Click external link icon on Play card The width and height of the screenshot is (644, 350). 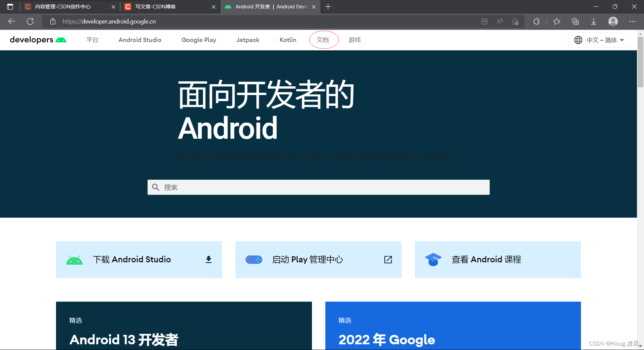(388, 259)
